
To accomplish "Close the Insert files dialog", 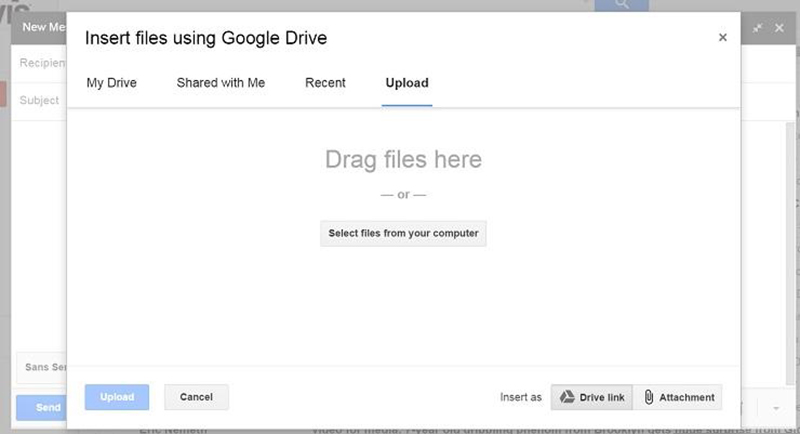I will 722,38.
